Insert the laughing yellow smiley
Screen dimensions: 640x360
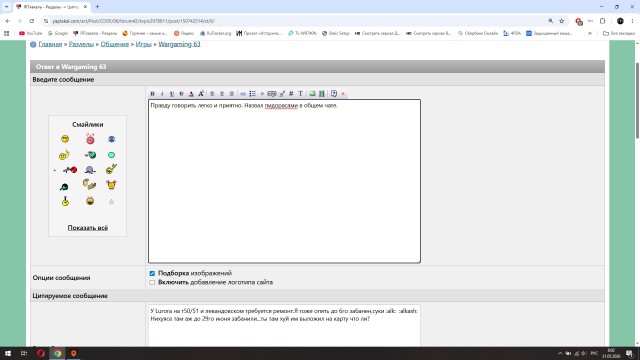(x=90, y=201)
